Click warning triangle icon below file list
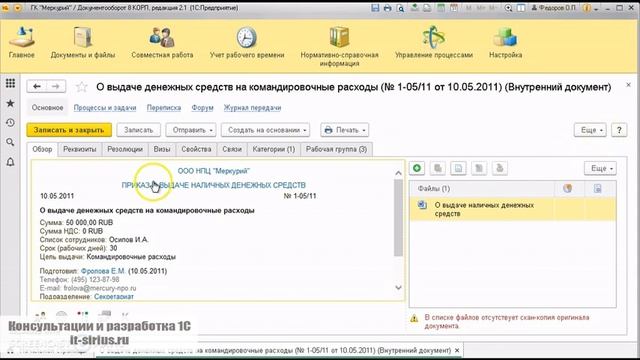The height and width of the screenshot is (360, 640). click(414, 318)
